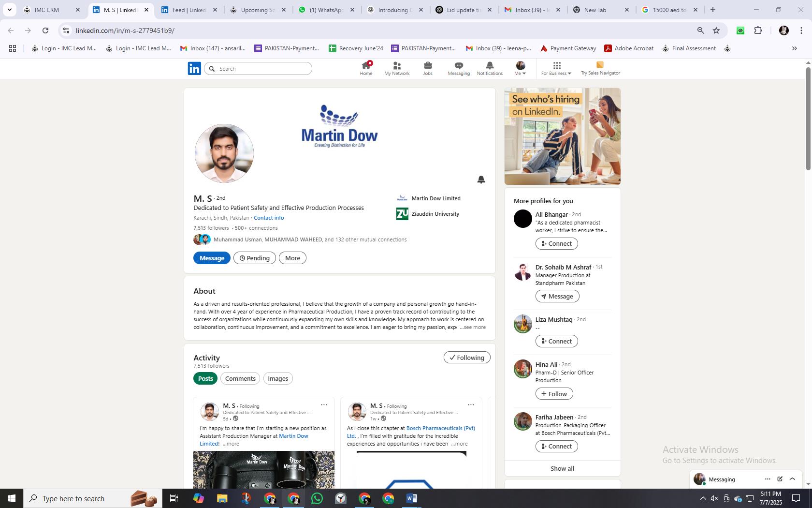Viewport: 812px width, 508px height.
Task: Withdraw Pending connection request
Action: [255, 258]
